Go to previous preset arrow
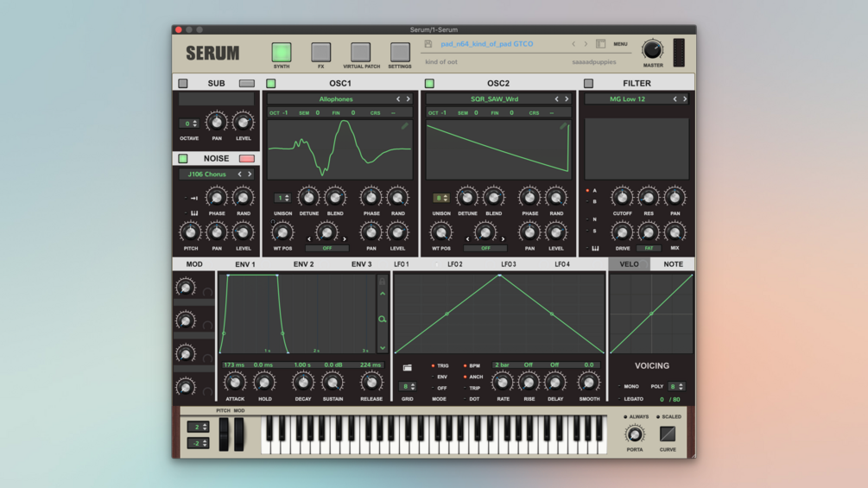This screenshot has width=868, height=488. [x=573, y=44]
